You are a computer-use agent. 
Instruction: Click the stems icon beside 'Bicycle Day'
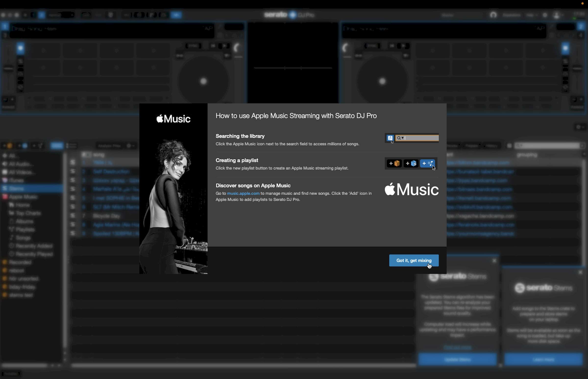(x=73, y=216)
